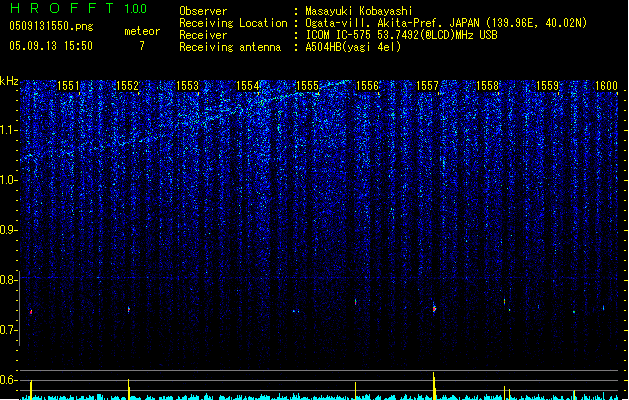
Task: Click the kHz axis unit label
Action: [x=9, y=81]
